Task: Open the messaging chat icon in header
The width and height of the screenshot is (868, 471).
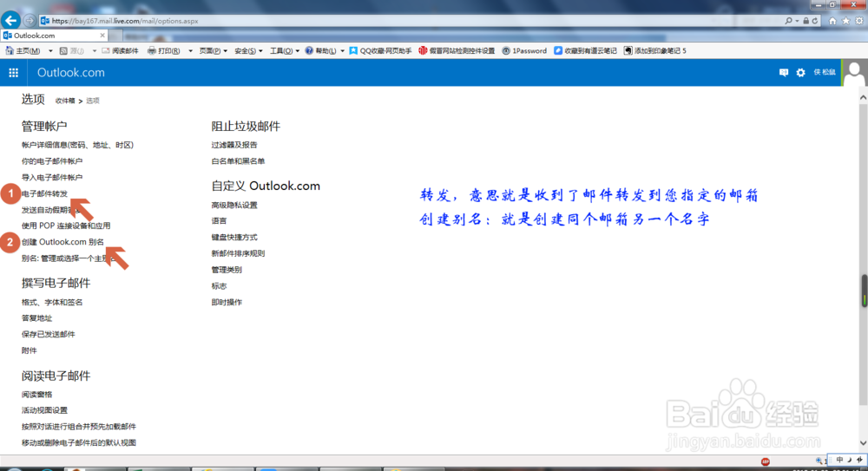Action: (783, 73)
